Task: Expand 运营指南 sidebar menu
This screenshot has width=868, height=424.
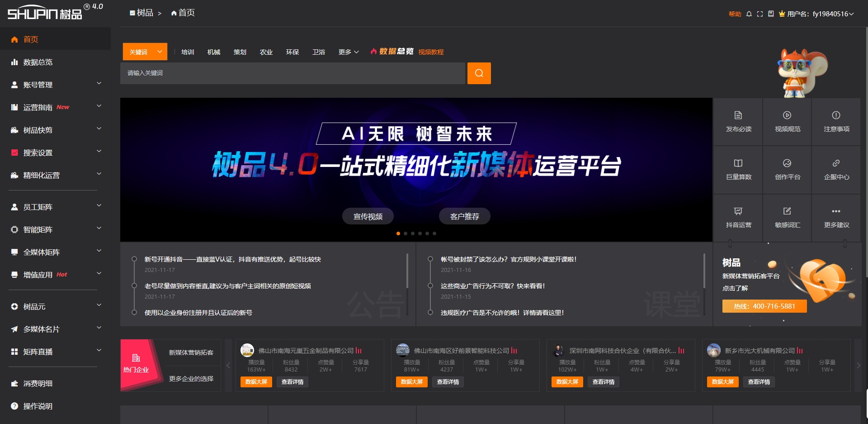Action: click(99, 106)
